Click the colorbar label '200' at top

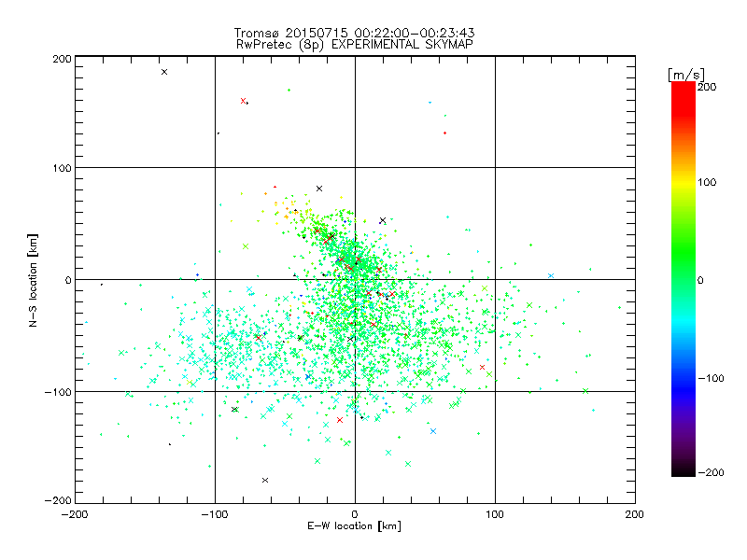[707, 87]
